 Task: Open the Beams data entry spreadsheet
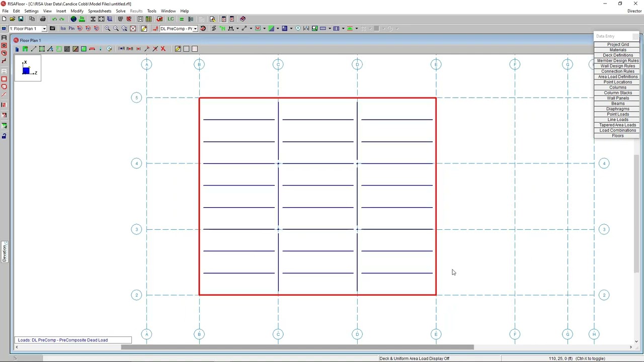(x=618, y=104)
